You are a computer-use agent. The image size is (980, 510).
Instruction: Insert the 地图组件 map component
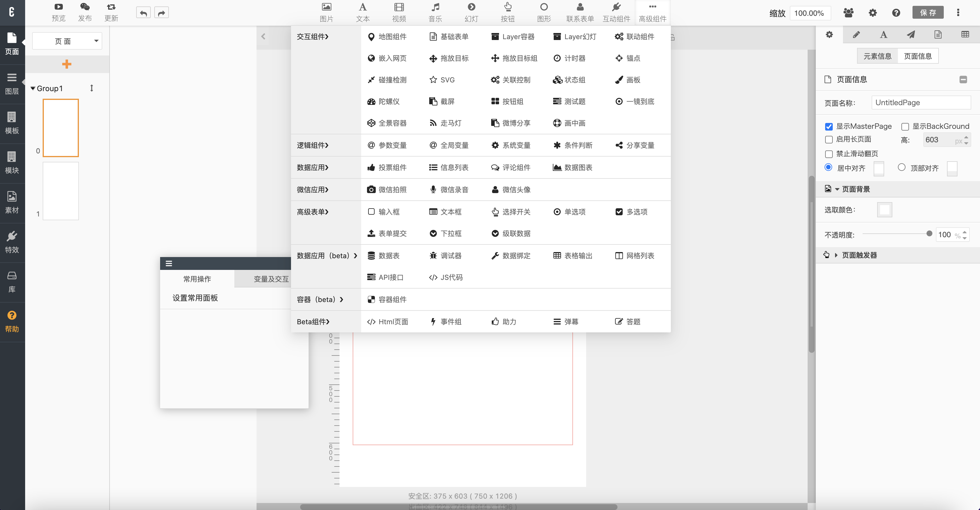click(x=387, y=37)
